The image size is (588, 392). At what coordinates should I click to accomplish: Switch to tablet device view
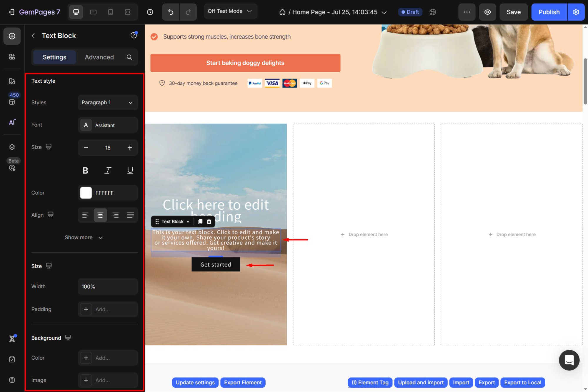click(93, 12)
